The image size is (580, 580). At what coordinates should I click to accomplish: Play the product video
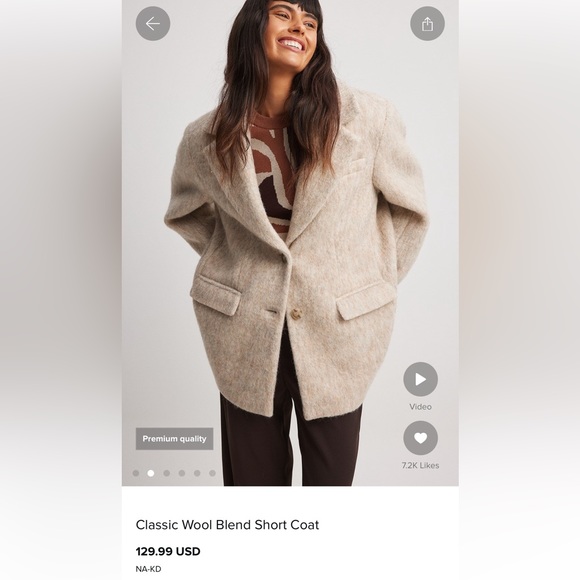[x=421, y=379]
